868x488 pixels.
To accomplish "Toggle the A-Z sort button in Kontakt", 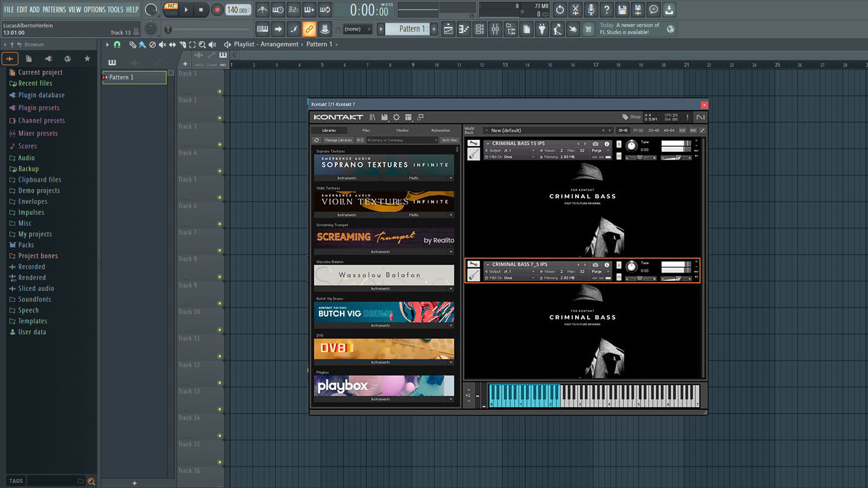I will tap(360, 140).
